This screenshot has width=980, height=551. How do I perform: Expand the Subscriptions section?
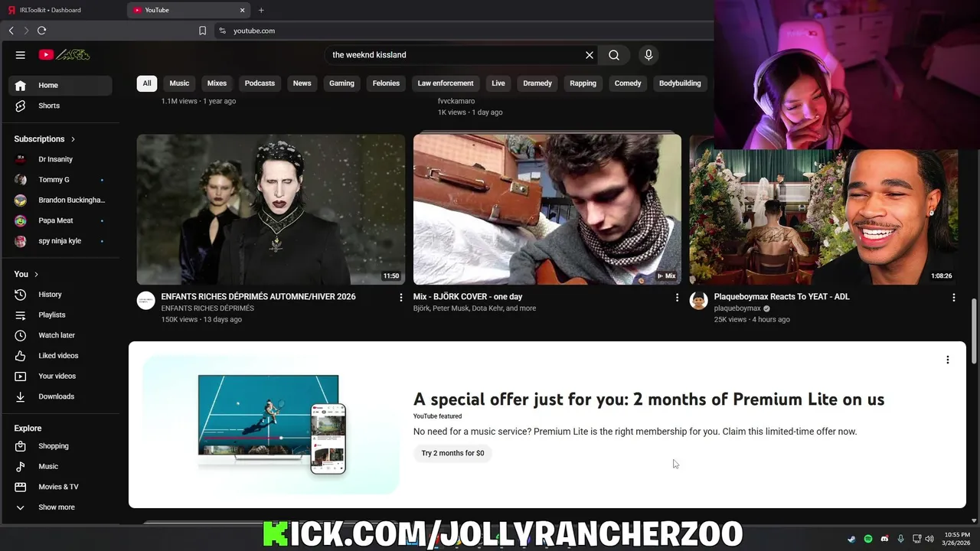(44, 139)
